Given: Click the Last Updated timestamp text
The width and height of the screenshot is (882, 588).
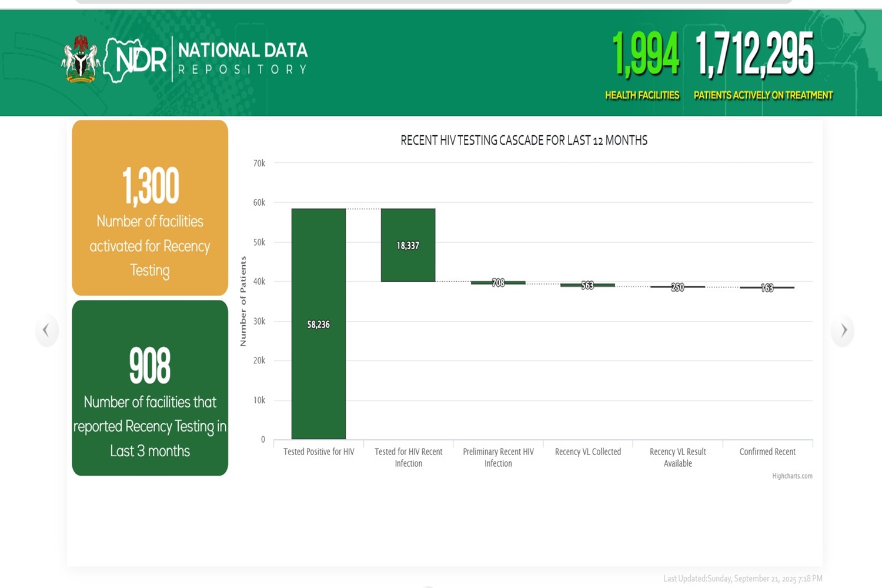Looking at the screenshot, I should (x=742, y=579).
